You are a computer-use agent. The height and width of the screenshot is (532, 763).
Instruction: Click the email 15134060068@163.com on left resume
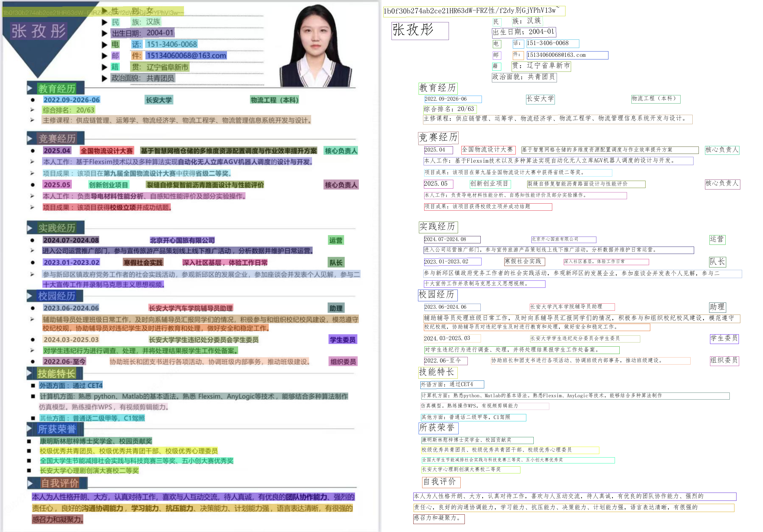186,55
